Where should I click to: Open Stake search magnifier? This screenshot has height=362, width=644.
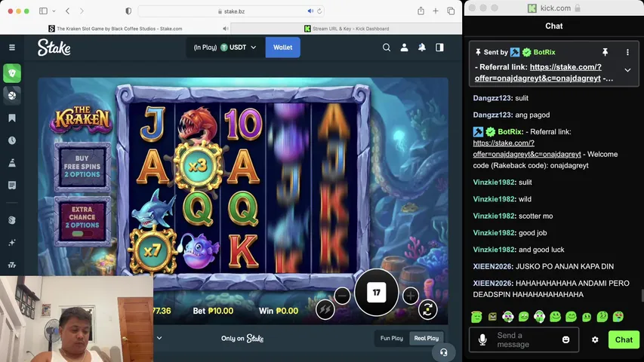coord(387,48)
